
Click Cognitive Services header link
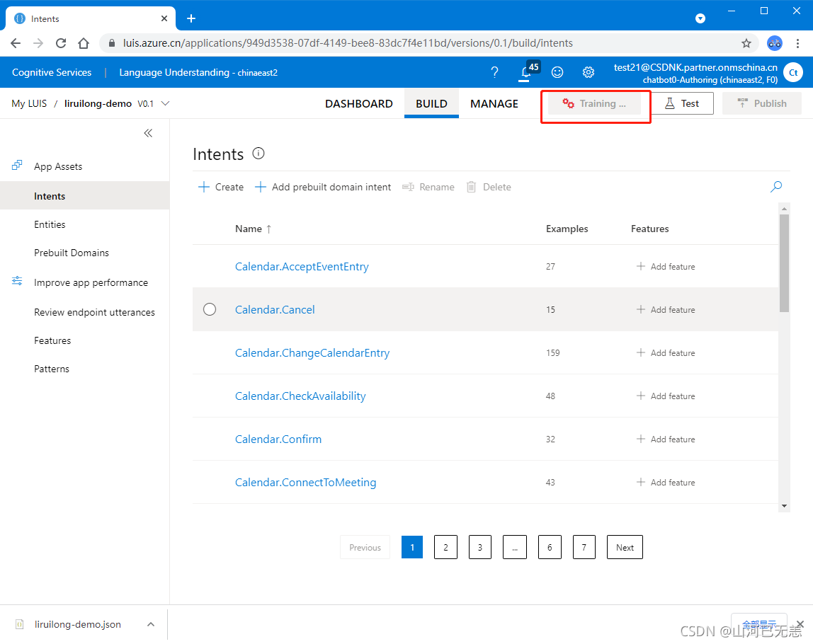click(x=51, y=72)
